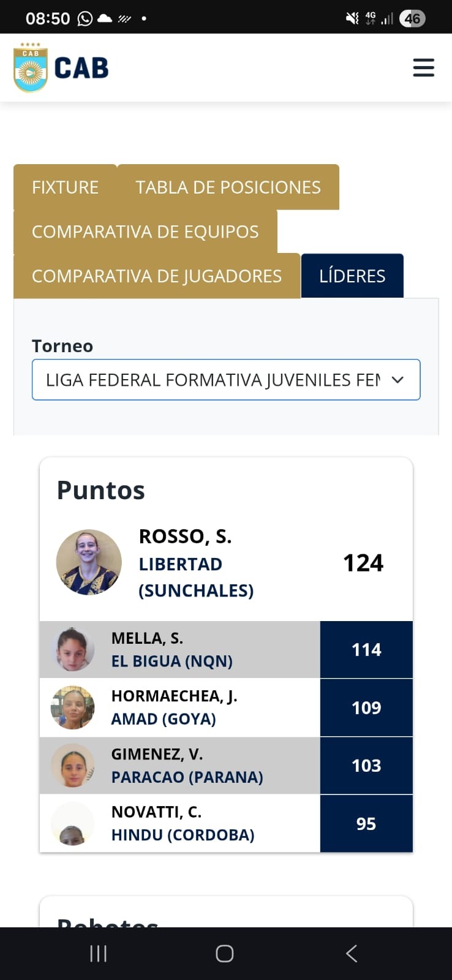Expand the Torneo dropdown chevron
Image resolution: width=452 pixels, height=980 pixels.
point(397,380)
